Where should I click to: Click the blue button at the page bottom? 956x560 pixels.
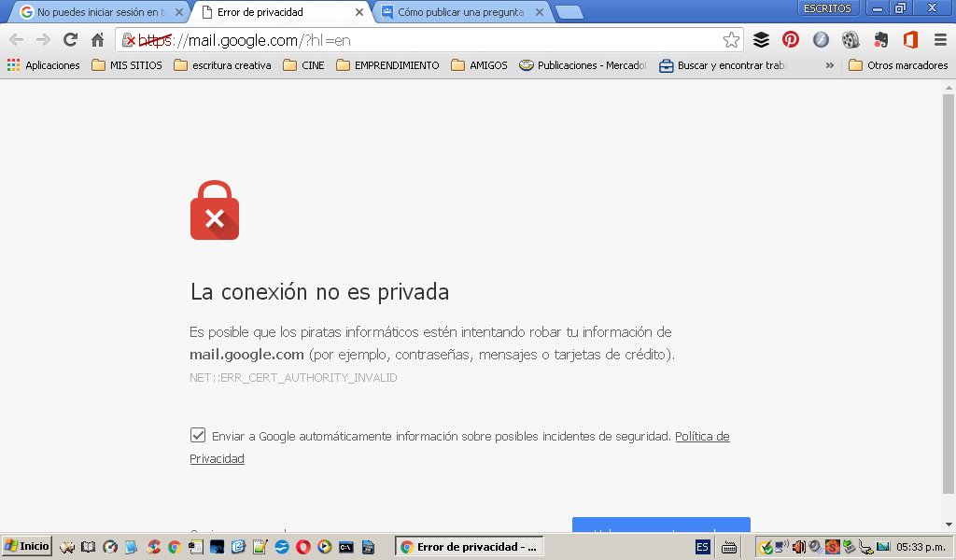click(661, 525)
